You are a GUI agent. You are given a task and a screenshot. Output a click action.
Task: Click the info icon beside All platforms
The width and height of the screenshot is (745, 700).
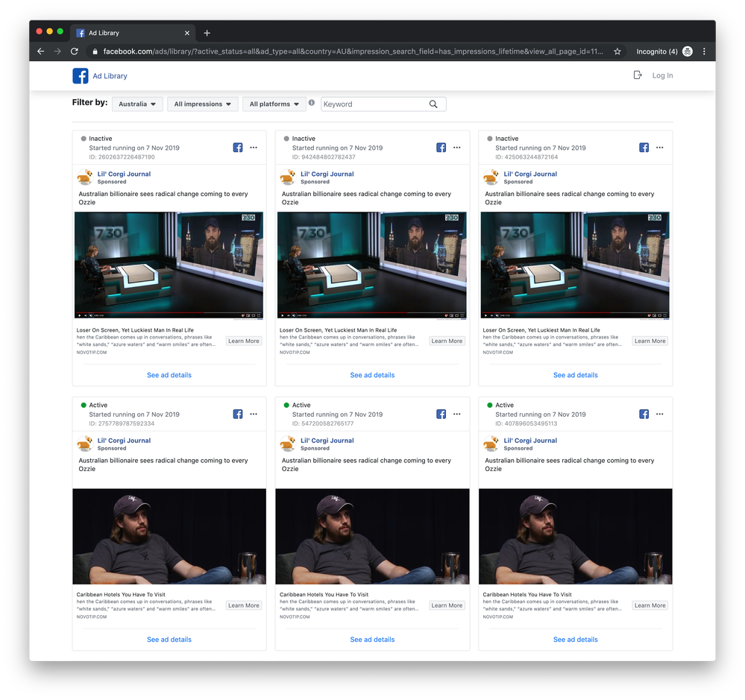[312, 103]
